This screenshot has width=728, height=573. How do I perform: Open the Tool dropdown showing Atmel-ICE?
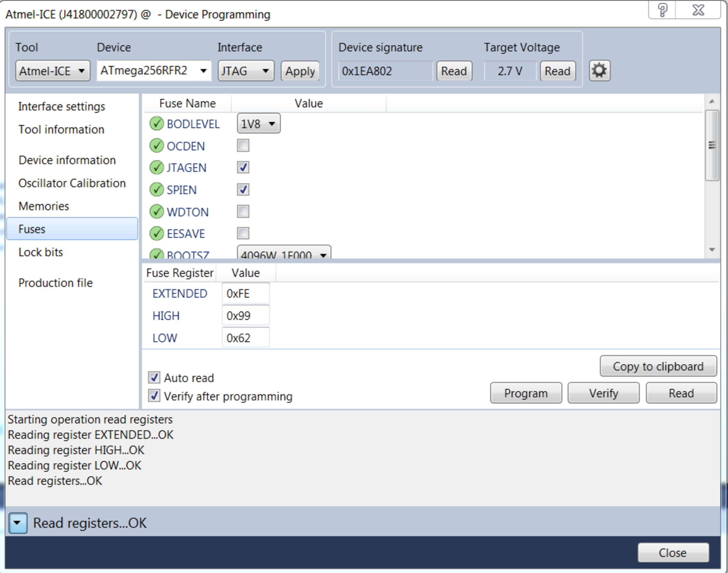point(53,71)
